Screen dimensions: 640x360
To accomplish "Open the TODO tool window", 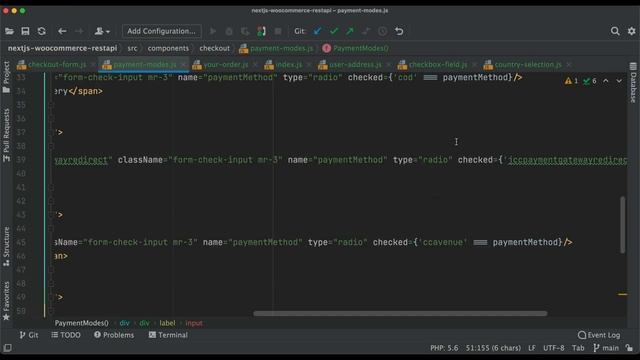I will click(66, 335).
